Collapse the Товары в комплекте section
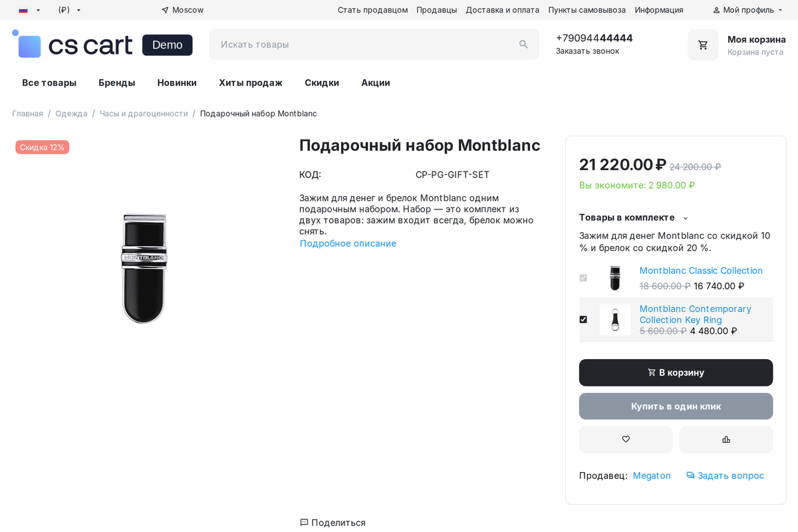798x532 pixels. point(634,217)
